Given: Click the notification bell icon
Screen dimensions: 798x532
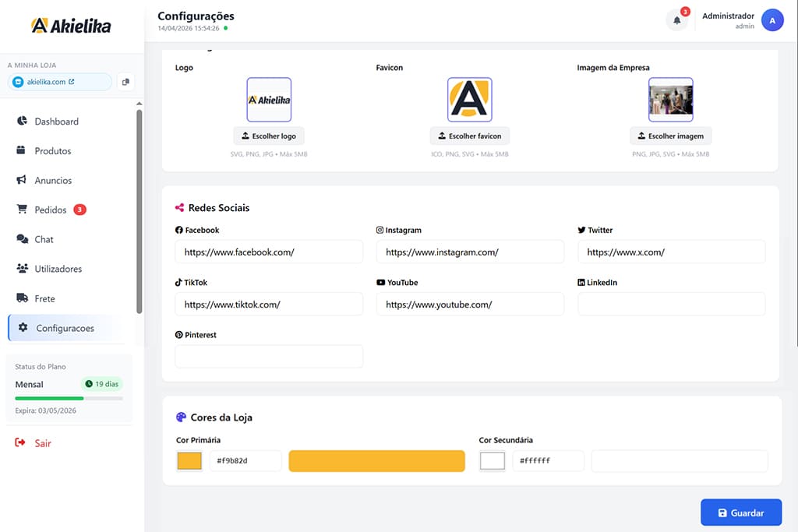Looking at the screenshot, I should click(x=676, y=21).
